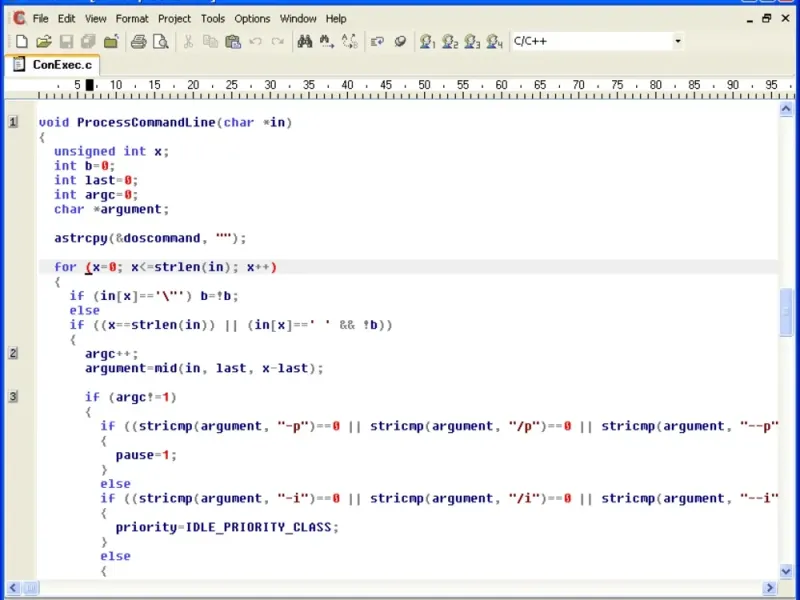Screen dimensions: 800x600
Task: Select the ConExec.c document tab
Action: (62, 65)
